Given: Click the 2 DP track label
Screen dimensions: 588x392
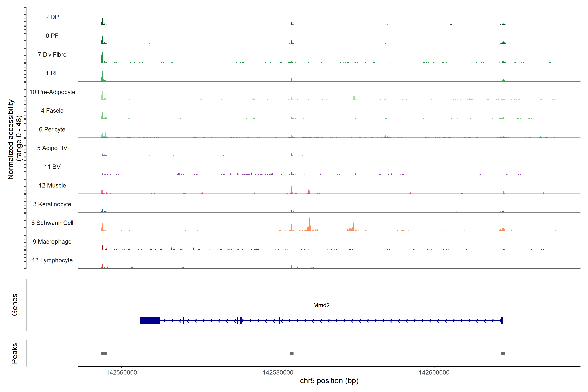Looking at the screenshot, I should click(x=52, y=17).
